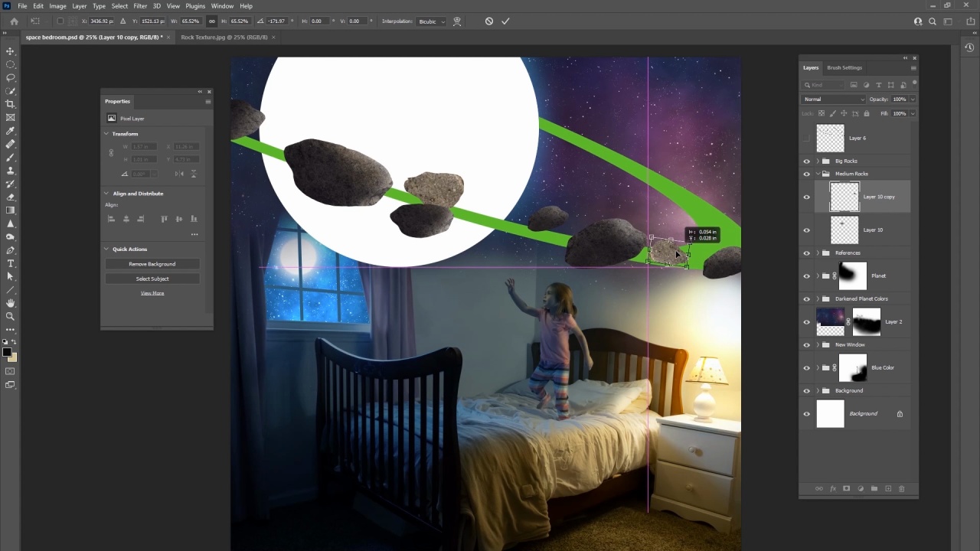Switch to the Rock Texture.jpg tab

pyautogui.click(x=224, y=37)
